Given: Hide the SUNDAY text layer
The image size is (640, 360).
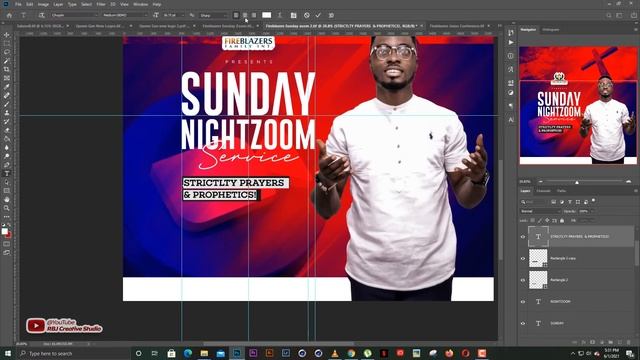Looking at the screenshot, I should tap(523, 323).
